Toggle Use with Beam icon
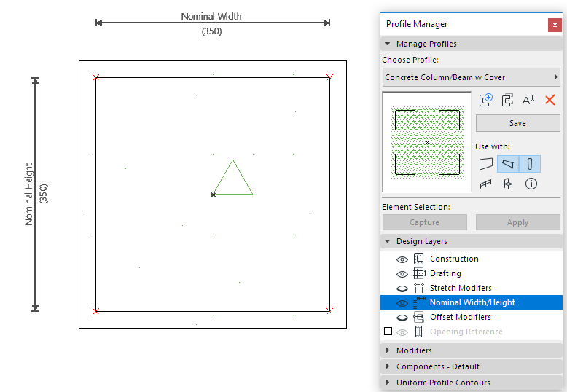The height and width of the screenshot is (392, 567). (508, 164)
